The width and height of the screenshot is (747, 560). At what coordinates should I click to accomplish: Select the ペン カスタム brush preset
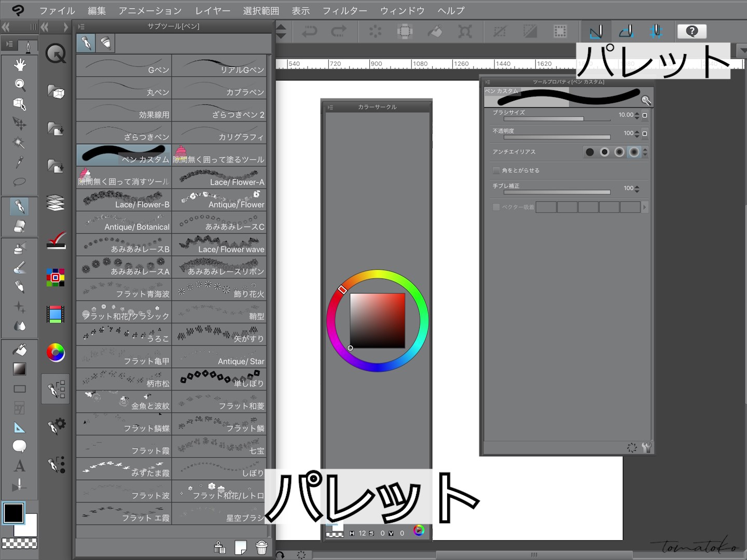[123, 155]
